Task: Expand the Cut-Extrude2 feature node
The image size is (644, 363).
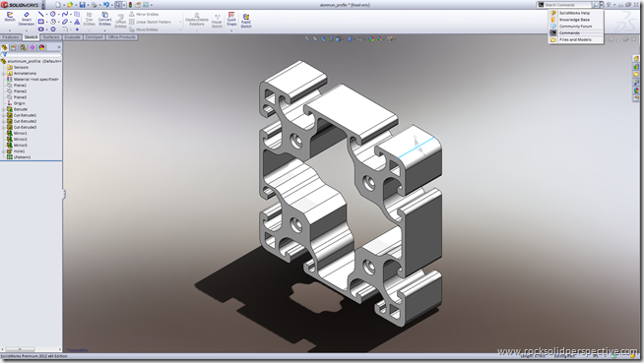Action: click(x=3, y=121)
